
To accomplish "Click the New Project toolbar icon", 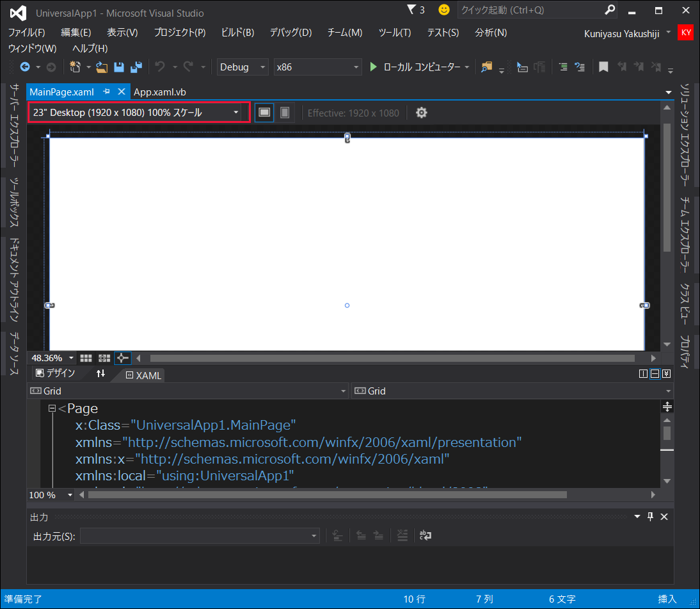I will [75, 67].
